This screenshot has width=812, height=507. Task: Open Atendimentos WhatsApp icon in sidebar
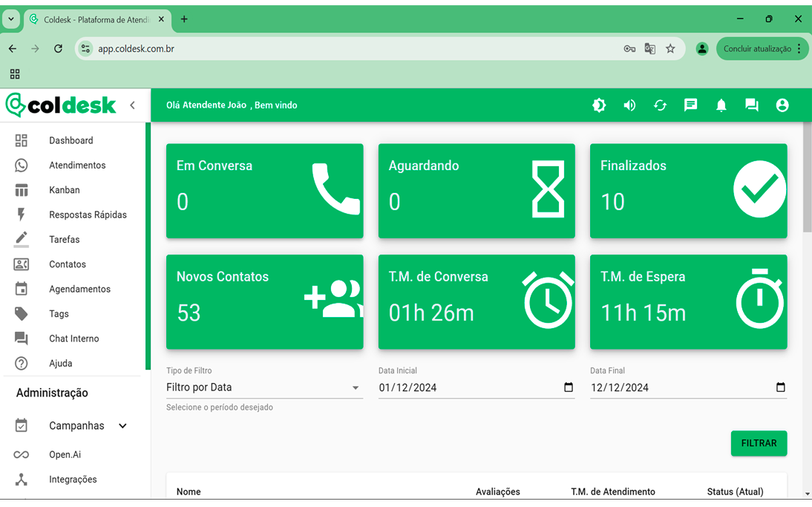22,166
